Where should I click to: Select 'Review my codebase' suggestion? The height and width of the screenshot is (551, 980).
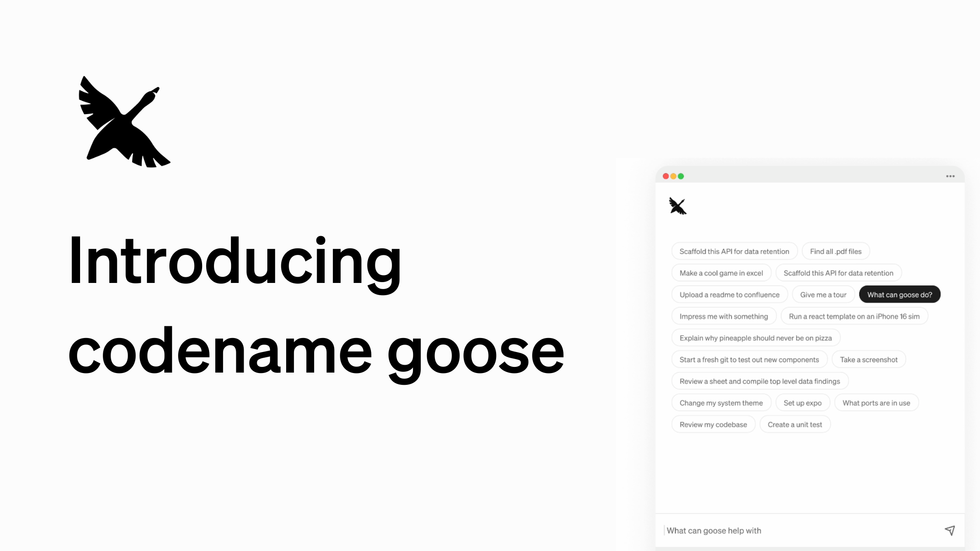tap(713, 424)
